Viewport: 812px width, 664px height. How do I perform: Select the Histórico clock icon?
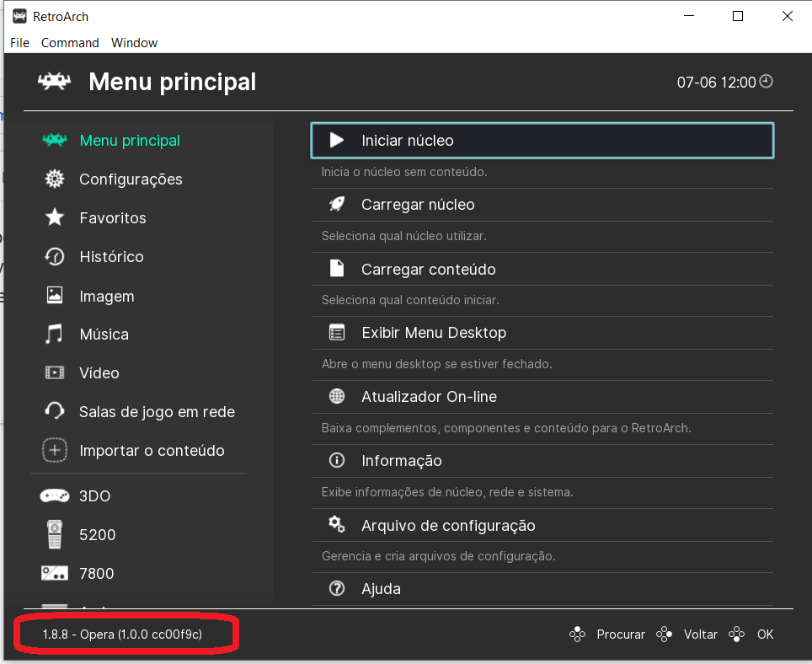pyautogui.click(x=55, y=256)
